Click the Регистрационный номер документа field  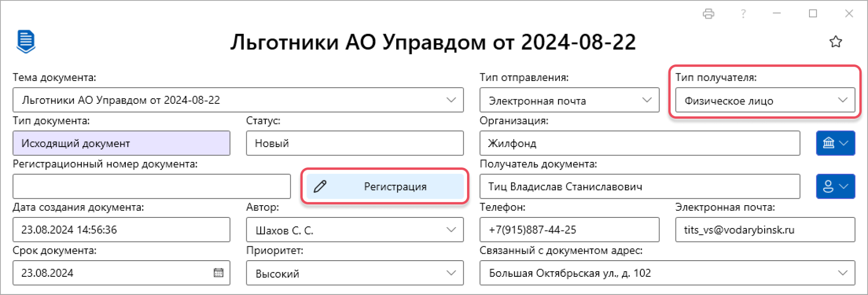(152, 186)
